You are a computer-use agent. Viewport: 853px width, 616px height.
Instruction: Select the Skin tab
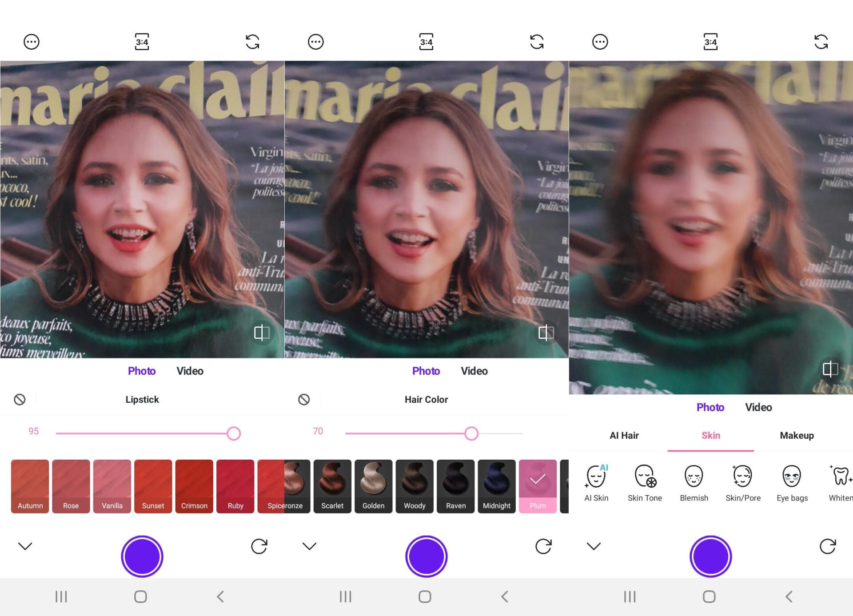[711, 435]
